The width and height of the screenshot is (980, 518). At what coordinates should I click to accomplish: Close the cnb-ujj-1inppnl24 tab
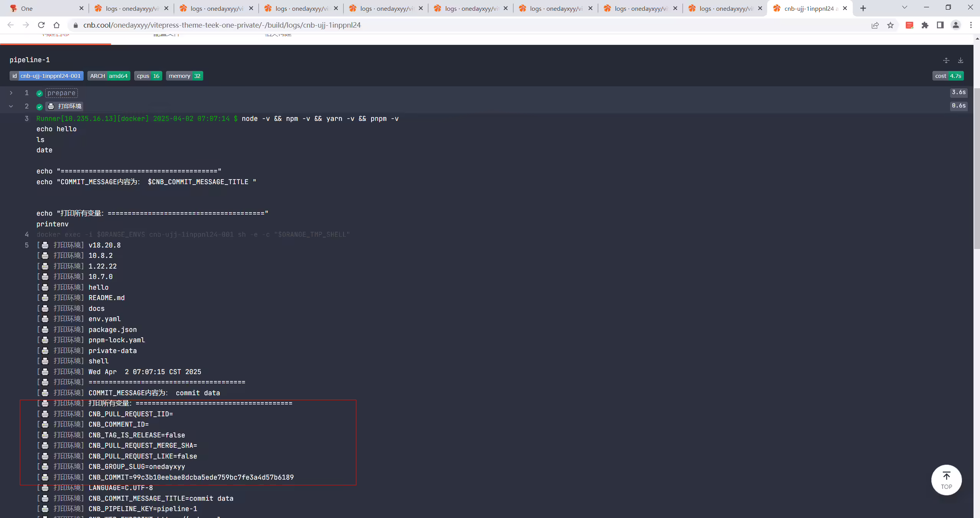tap(845, 8)
